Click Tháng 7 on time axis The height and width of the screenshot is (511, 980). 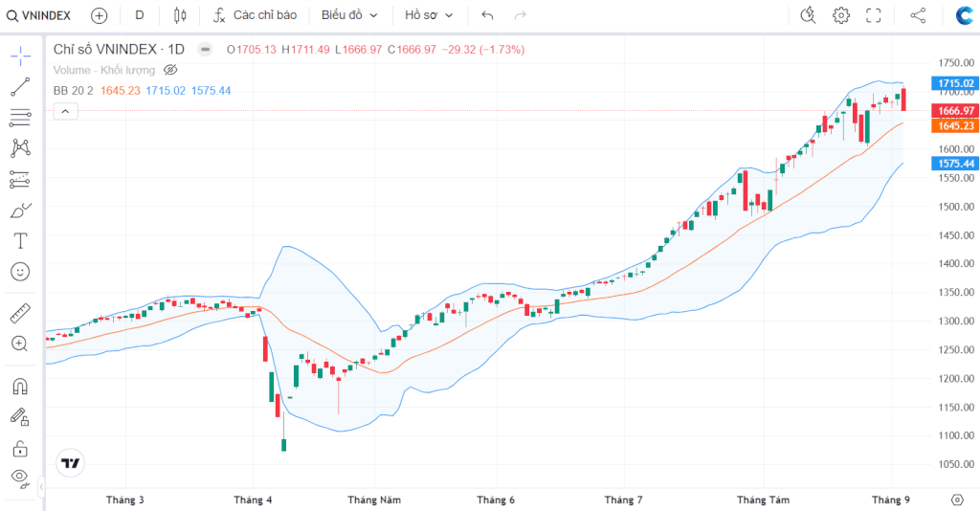point(623,500)
